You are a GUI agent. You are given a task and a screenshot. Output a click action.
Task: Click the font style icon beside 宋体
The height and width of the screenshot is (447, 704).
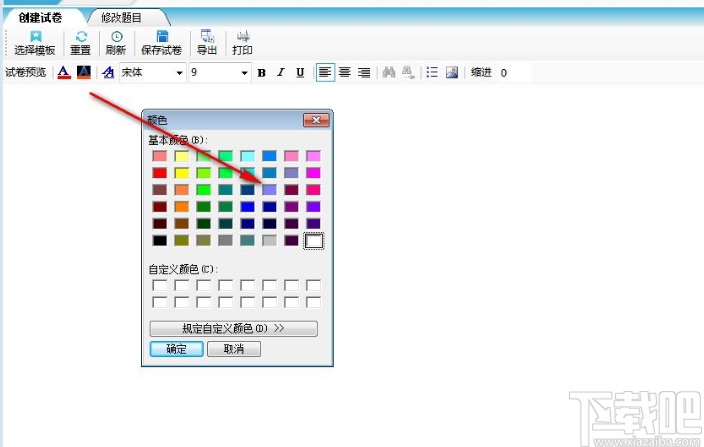[108, 72]
